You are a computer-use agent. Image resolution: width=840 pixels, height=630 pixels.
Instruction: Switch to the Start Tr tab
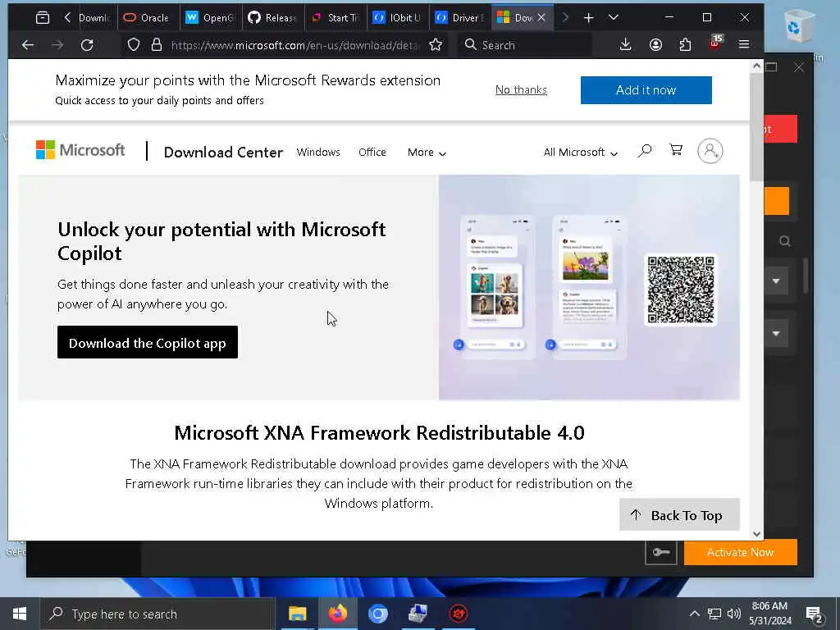(336, 18)
